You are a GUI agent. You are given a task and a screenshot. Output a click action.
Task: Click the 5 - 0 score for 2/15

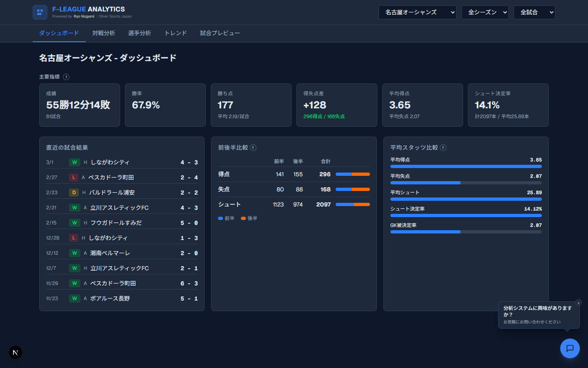pyautogui.click(x=189, y=223)
